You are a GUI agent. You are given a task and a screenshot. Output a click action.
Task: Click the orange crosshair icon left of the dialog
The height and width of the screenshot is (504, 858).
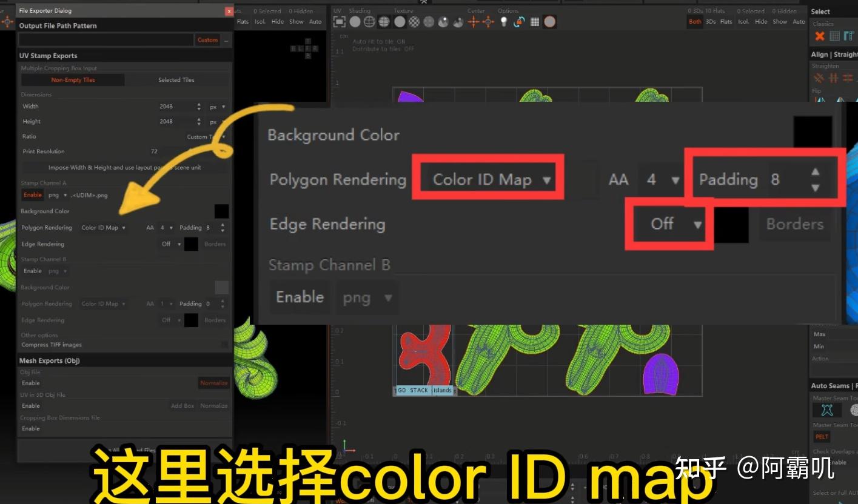(7, 22)
